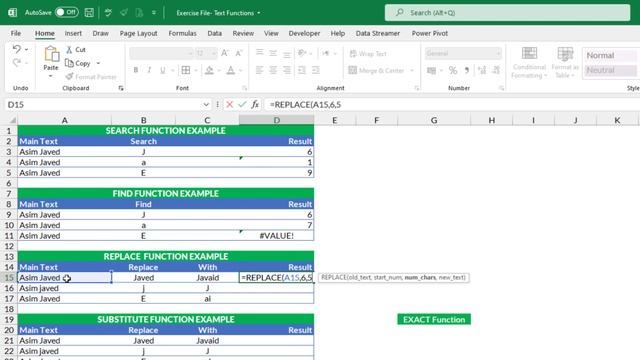Switch to the Page Layout tab
640x360 pixels.
(138, 33)
